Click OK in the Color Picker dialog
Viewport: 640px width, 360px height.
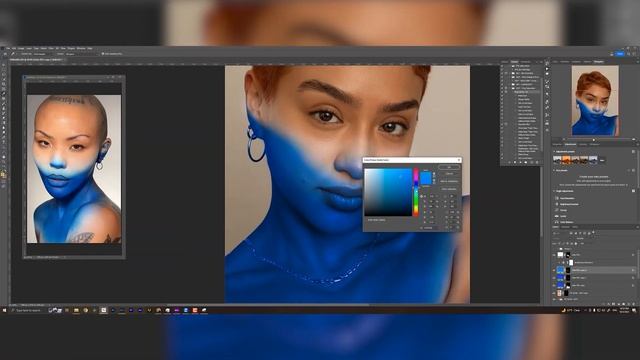449,167
